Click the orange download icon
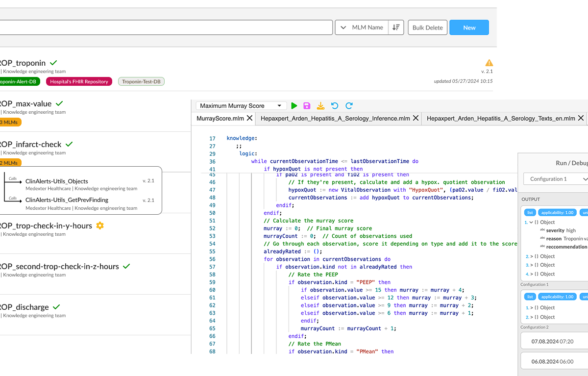588x376 pixels. 320,105
